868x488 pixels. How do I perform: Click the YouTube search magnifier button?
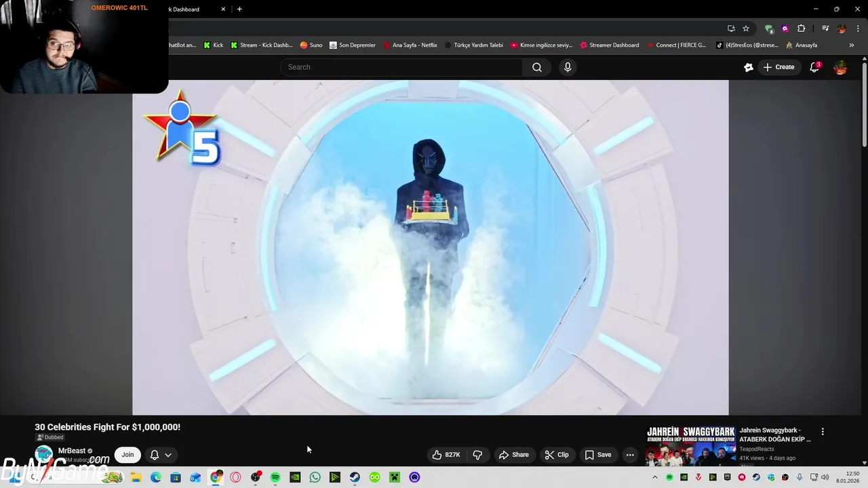coord(537,67)
